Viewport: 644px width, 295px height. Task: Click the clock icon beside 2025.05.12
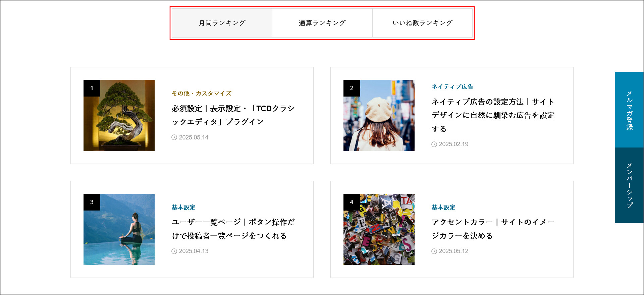(434, 251)
